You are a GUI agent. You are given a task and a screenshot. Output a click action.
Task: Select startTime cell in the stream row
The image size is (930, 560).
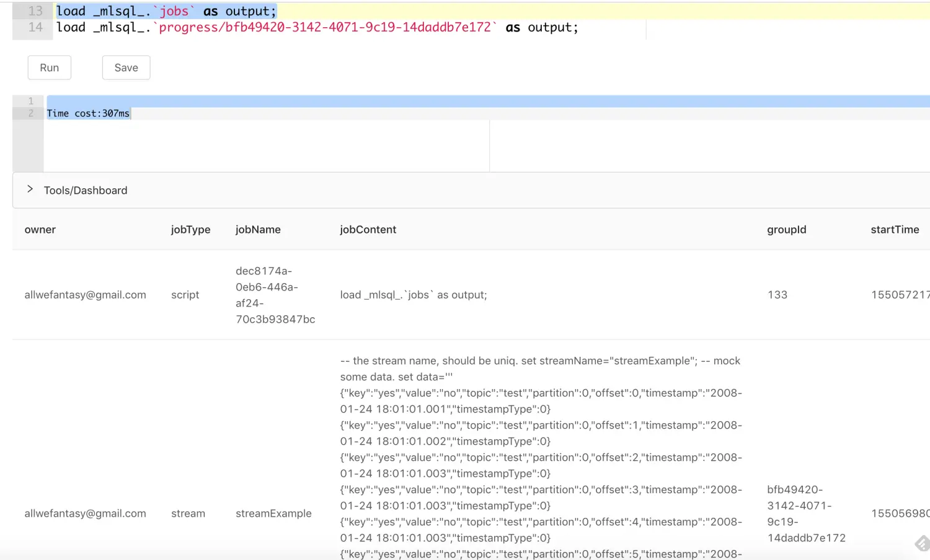pyautogui.click(x=900, y=514)
